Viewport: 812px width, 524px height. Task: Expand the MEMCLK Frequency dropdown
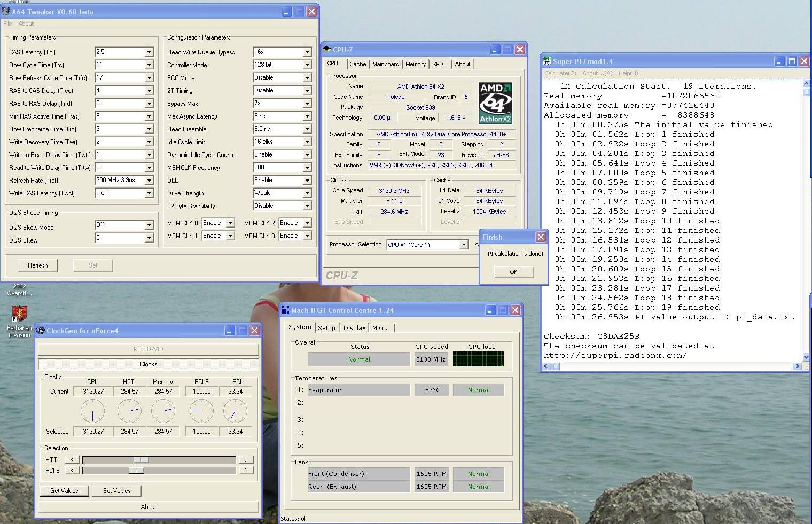[307, 168]
